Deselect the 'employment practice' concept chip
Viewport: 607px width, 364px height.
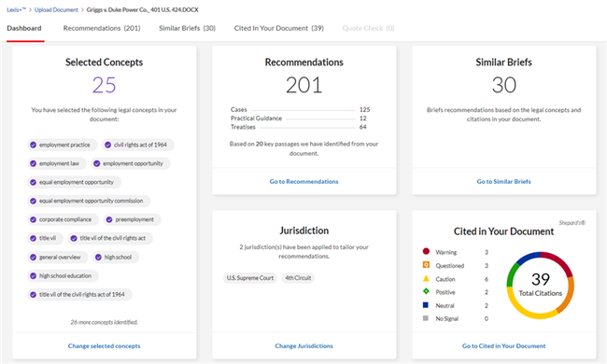click(62, 145)
